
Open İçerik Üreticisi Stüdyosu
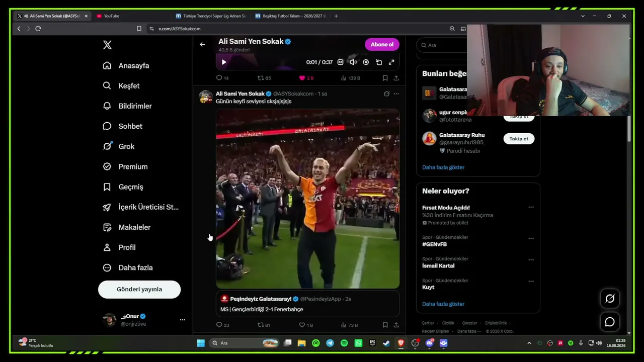coord(141,207)
